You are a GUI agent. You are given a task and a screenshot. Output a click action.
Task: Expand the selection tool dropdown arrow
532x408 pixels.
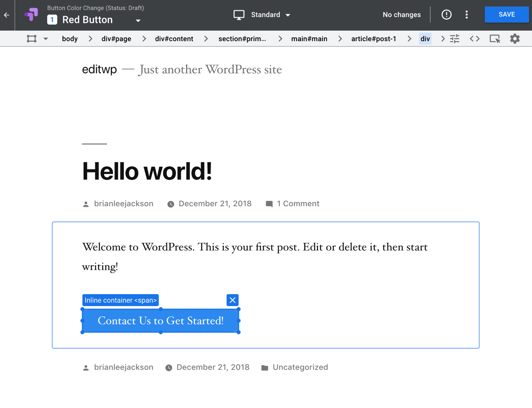pyautogui.click(x=46, y=39)
